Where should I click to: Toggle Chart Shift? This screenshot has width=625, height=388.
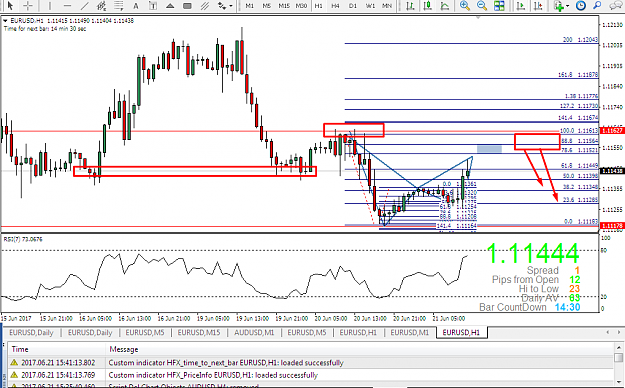538,6
